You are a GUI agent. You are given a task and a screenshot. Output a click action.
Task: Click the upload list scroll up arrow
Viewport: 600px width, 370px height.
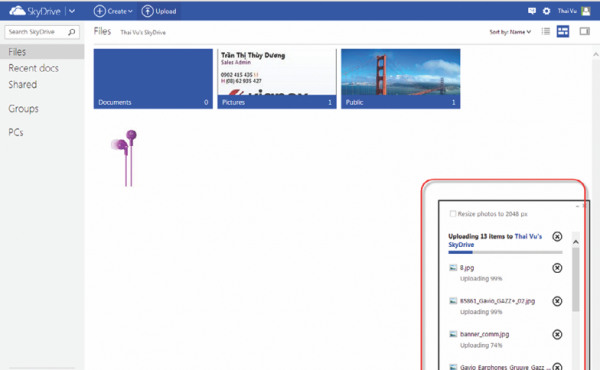point(576,242)
